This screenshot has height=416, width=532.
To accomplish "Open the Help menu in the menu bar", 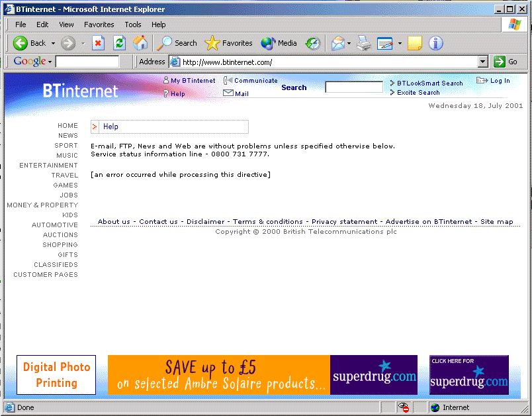I will click(x=158, y=25).
